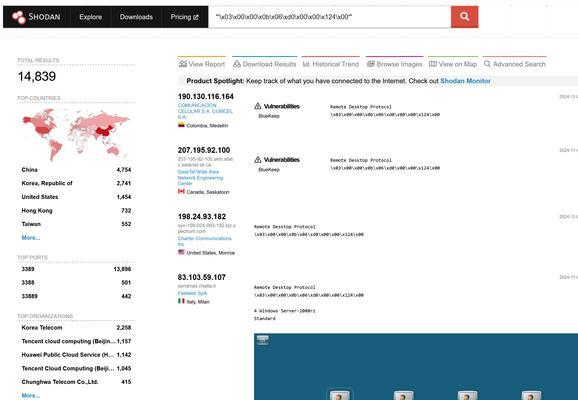This screenshot has height=400, width=578.
Task: Click the Shodan logo icon
Action: pos(18,17)
